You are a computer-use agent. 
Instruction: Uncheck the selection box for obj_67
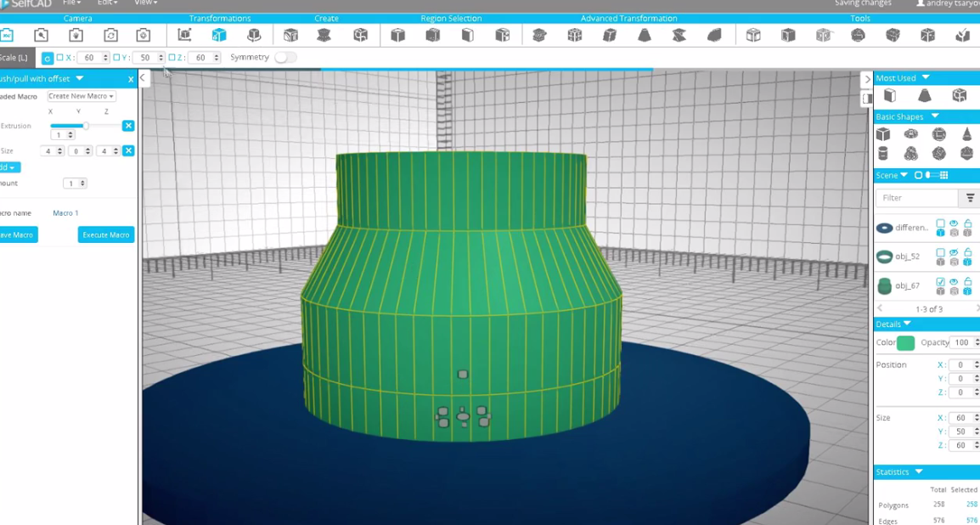(x=940, y=282)
